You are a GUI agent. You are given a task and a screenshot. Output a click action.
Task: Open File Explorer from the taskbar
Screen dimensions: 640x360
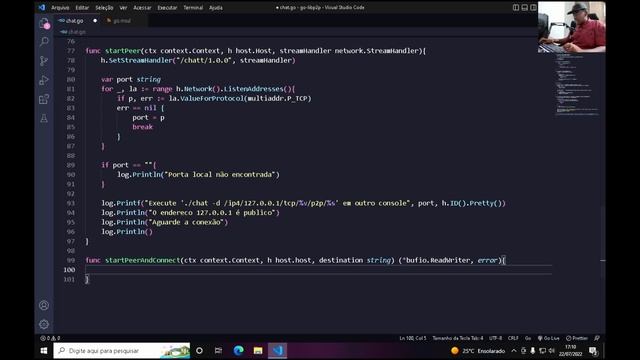coord(258,351)
